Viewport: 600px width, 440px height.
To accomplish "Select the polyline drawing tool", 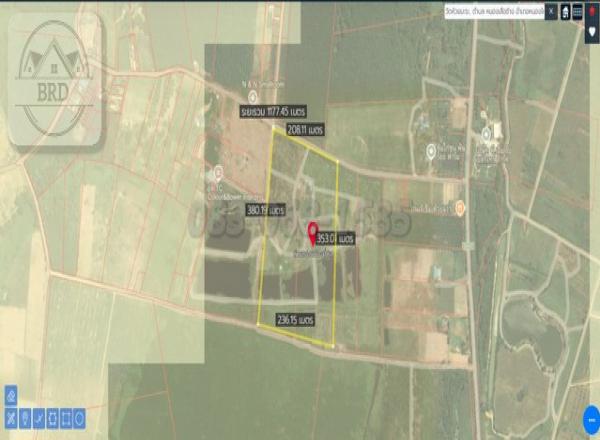I will (x=38, y=416).
